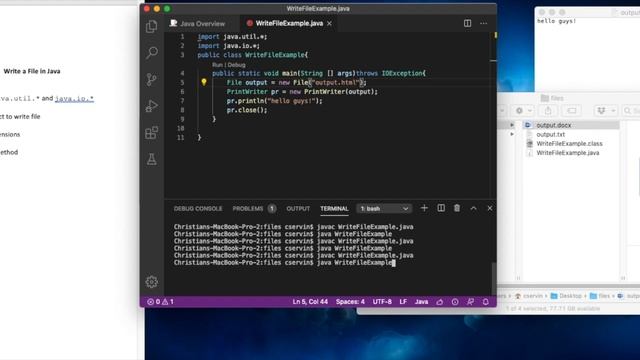
Task: Click line 7 println code in editor
Action: click(274, 101)
